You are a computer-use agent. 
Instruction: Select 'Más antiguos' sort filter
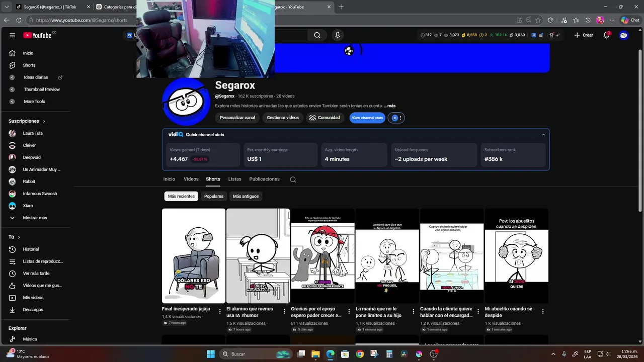(246, 196)
